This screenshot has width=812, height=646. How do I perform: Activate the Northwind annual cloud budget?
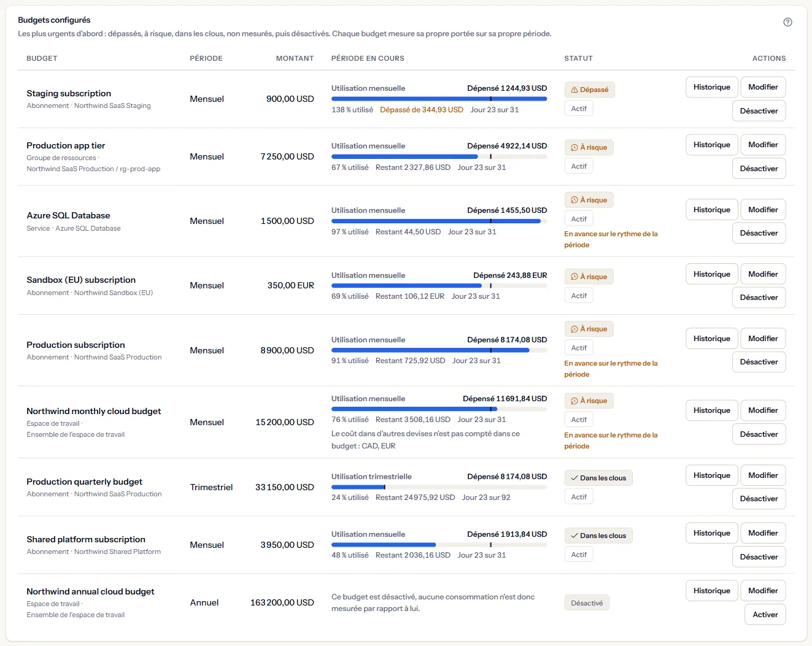765,615
